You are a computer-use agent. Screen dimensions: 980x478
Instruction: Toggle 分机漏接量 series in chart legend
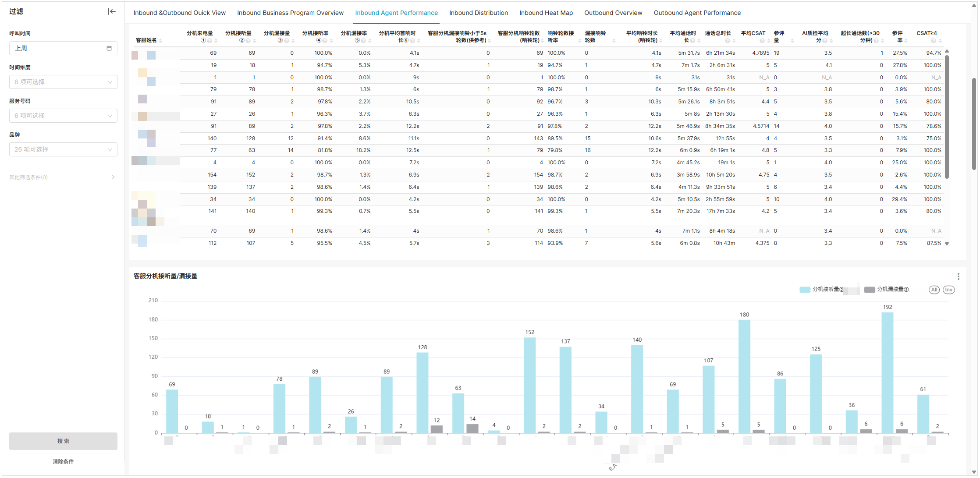tap(887, 290)
